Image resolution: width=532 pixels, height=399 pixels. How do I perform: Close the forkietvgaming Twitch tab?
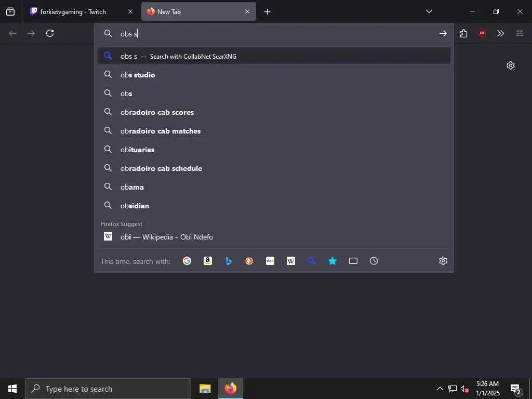coord(130,11)
